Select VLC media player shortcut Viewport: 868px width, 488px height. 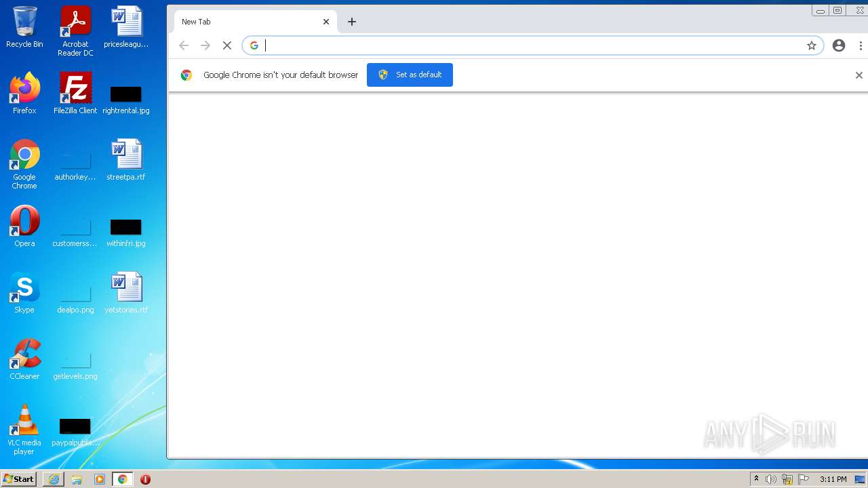click(24, 430)
